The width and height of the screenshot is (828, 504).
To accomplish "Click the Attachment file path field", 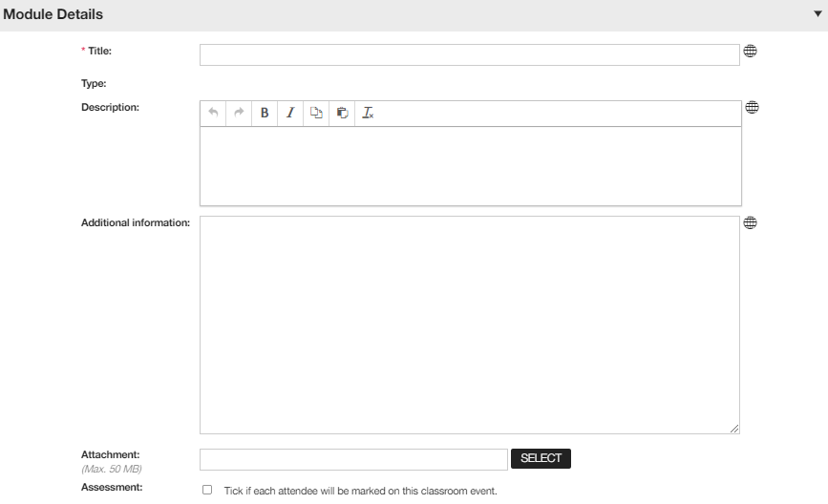I will (x=353, y=460).
